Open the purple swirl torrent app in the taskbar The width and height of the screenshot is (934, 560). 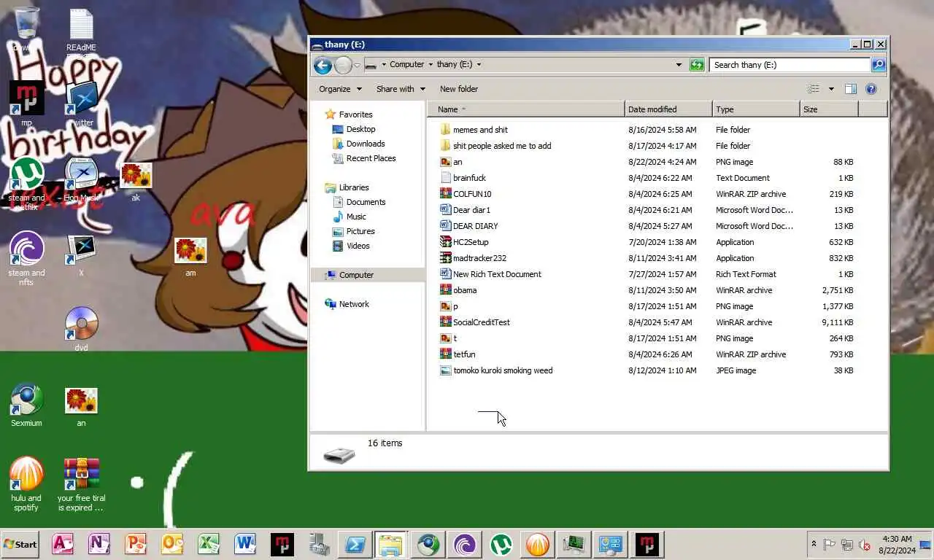[464, 544]
